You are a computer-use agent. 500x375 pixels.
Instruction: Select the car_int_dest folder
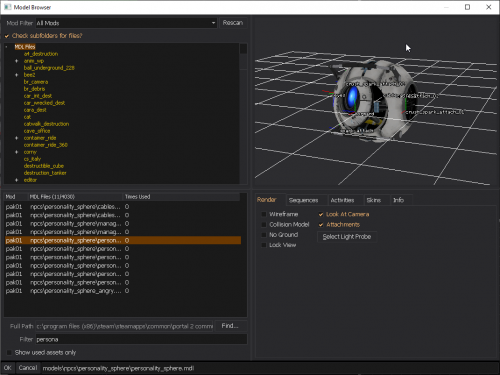(38, 96)
